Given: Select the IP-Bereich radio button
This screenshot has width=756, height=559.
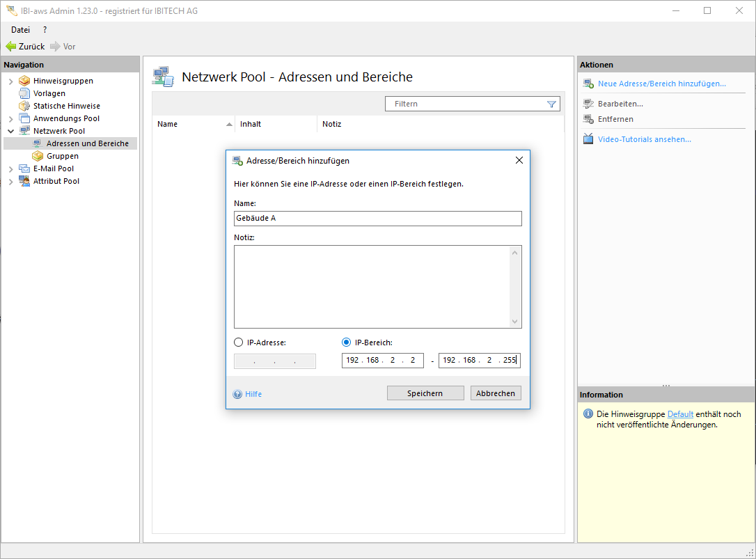Looking at the screenshot, I should (347, 343).
